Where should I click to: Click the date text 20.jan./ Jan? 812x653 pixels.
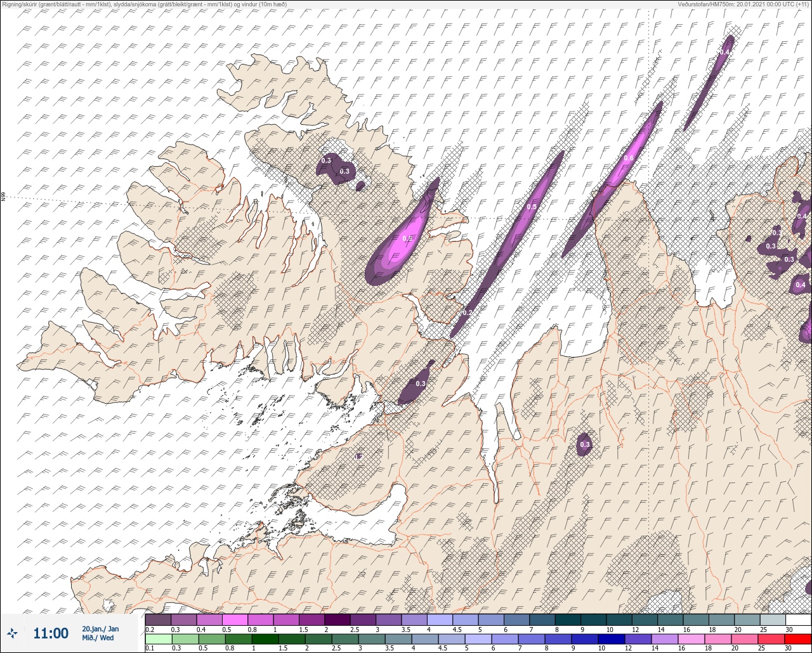point(100,629)
